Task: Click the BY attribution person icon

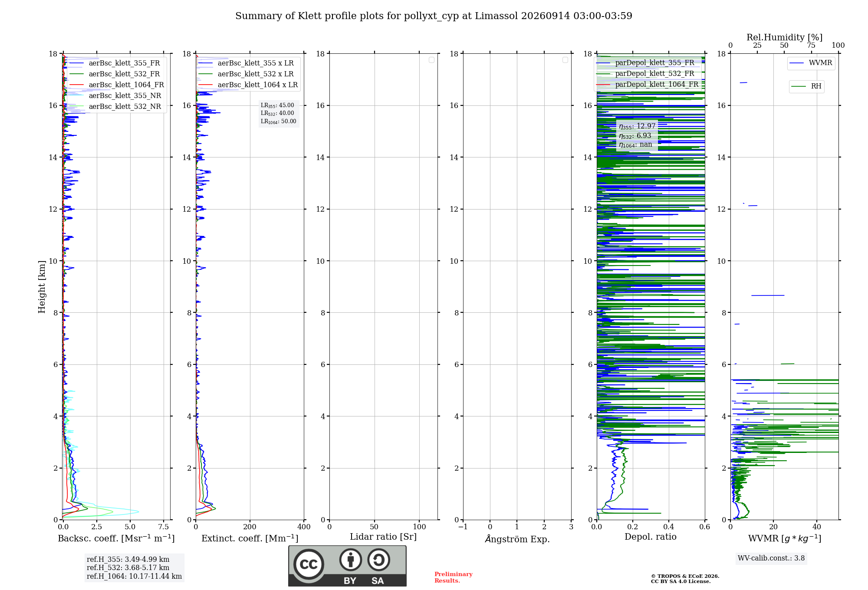Action: 351,560
